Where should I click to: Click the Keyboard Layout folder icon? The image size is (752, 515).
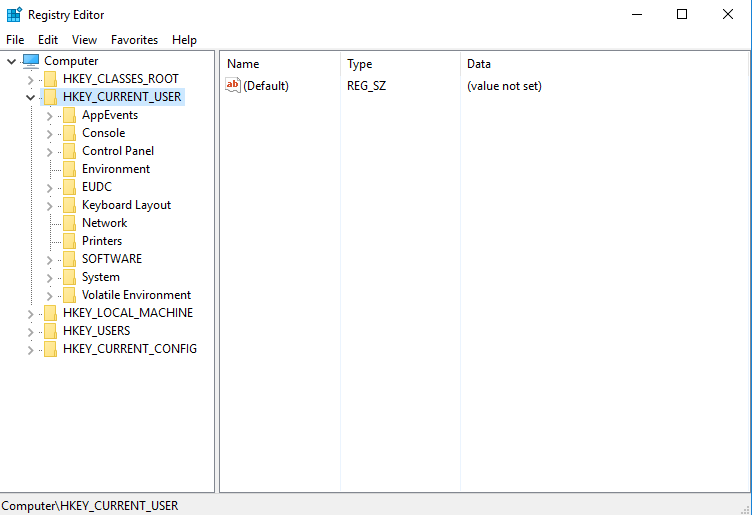point(70,205)
